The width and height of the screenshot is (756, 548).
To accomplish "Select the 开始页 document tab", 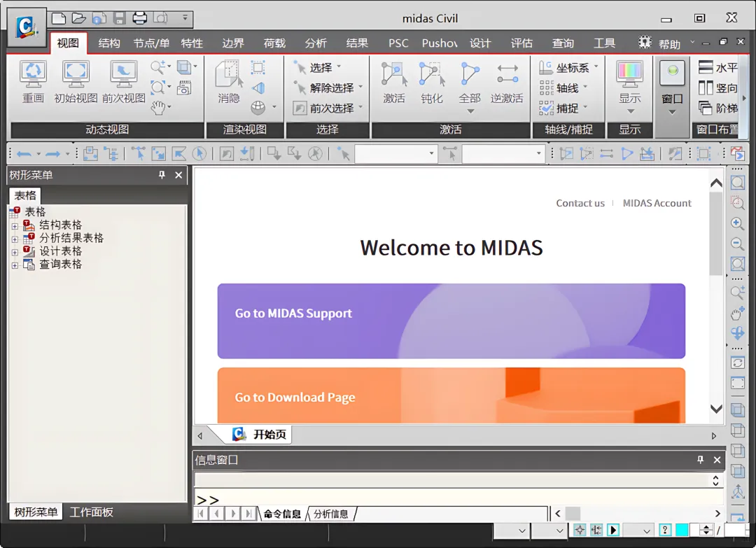I will click(260, 434).
